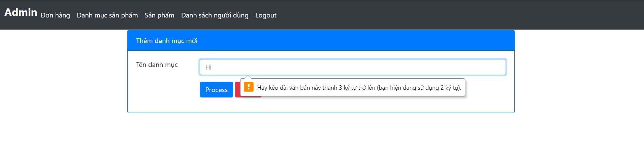Click the Tên danh mục label
Screen dimensions: 644x162
pyautogui.click(x=157, y=65)
